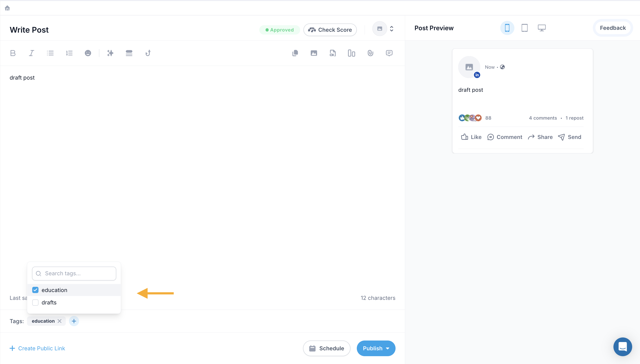Uncheck the education tag checkbox
The height and width of the screenshot is (364, 640).
pyautogui.click(x=35, y=290)
